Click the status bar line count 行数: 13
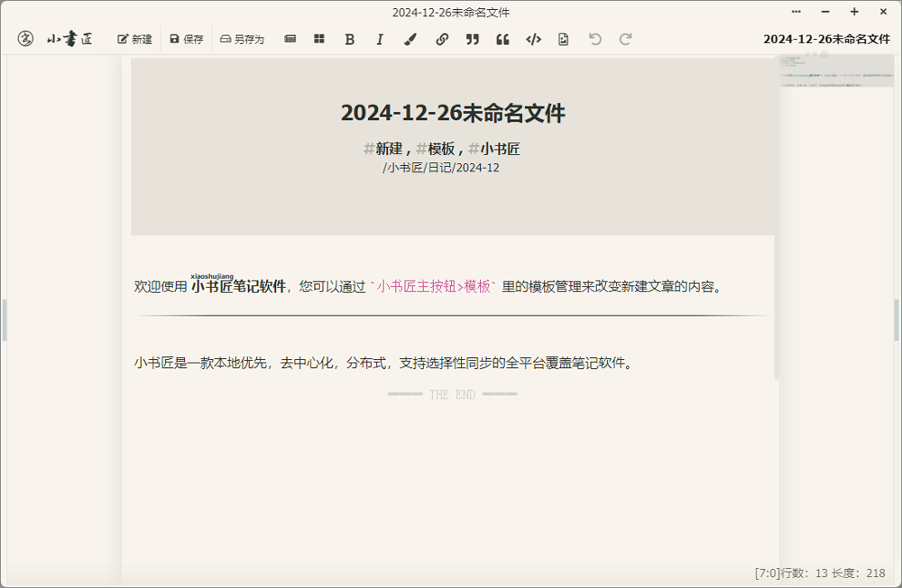Image resolution: width=902 pixels, height=588 pixels. (805, 573)
